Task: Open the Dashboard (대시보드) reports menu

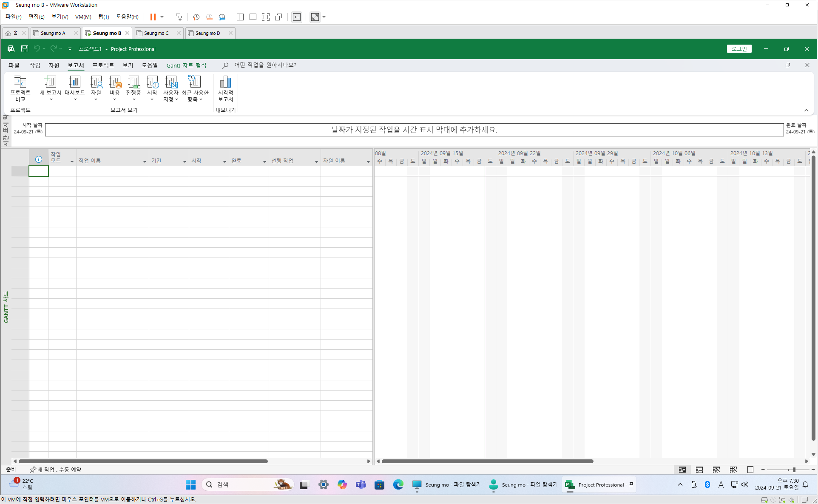Action: (75, 88)
